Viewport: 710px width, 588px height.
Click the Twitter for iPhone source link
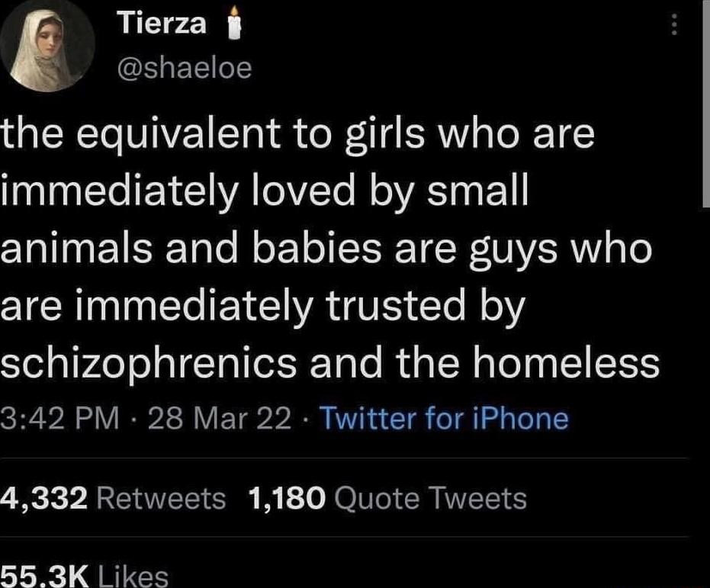point(444,418)
